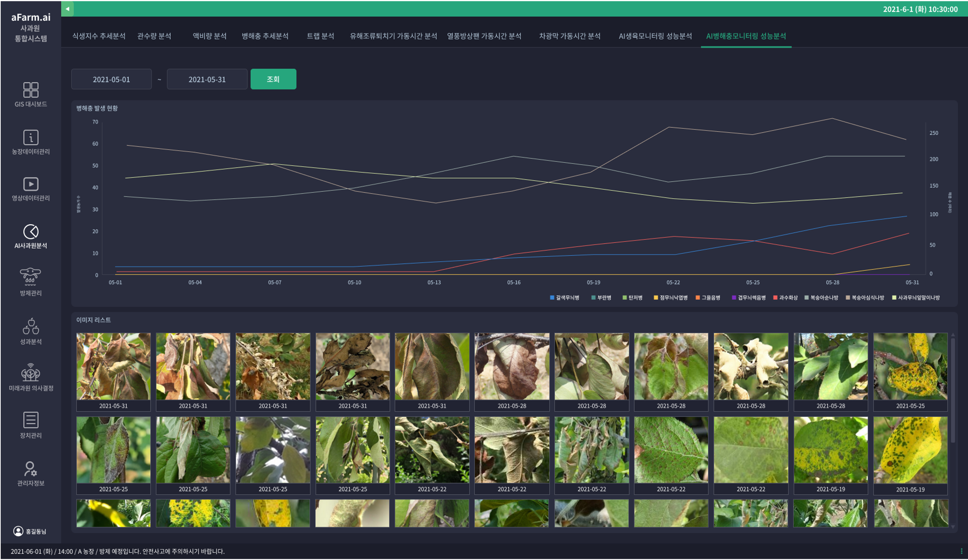Viewport: 968px width, 560px height.
Task: Open 관리자정보 user settings icon
Action: coord(31,468)
